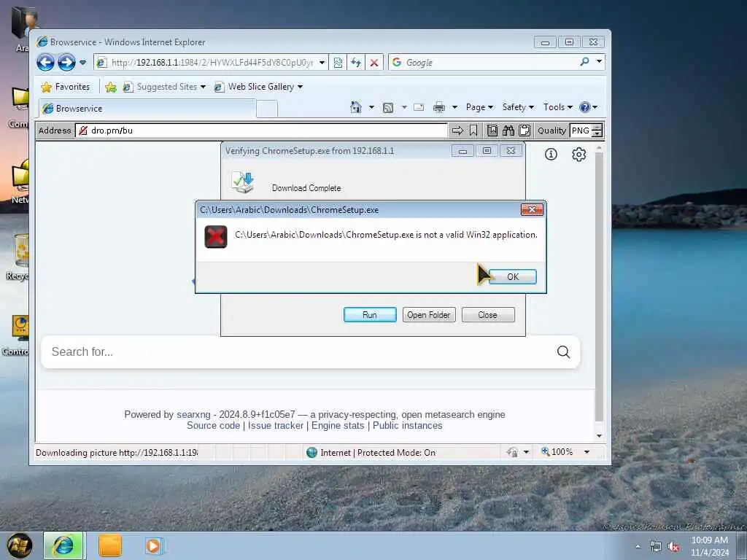Open the Page menu
Screen dimensions: 747x560
tap(479, 107)
